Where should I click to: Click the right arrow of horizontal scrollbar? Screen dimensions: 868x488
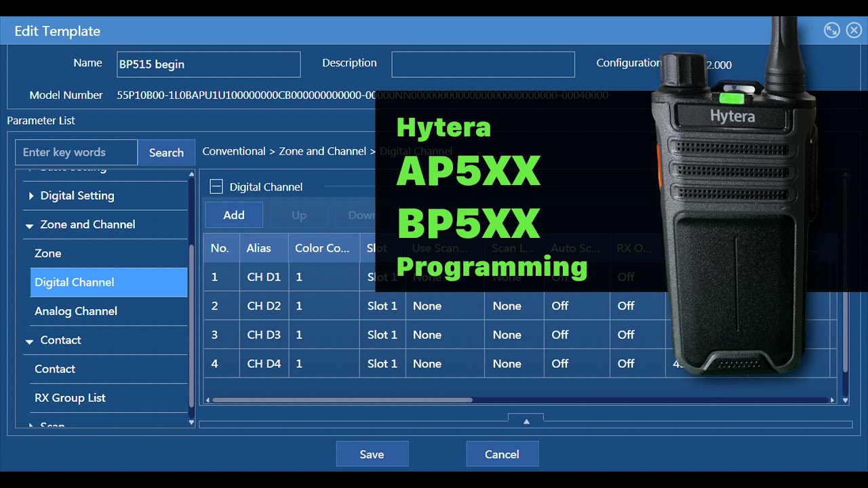pyautogui.click(x=833, y=400)
